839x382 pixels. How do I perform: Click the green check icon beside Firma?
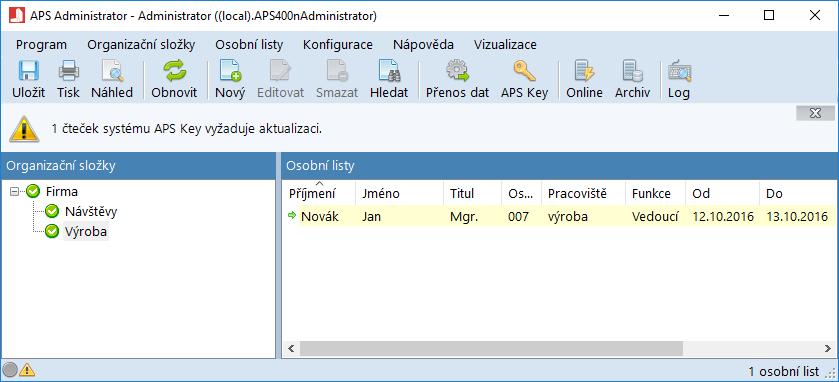pyautogui.click(x=33, y=191)
